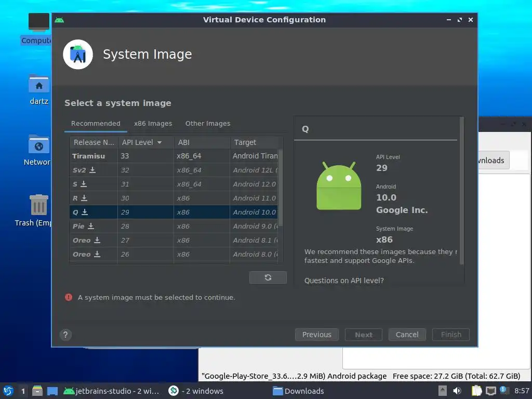Viewport: 532px width, 399px height.
Task: Select the Tiramisu API 33 row
Action: (174, 156)
